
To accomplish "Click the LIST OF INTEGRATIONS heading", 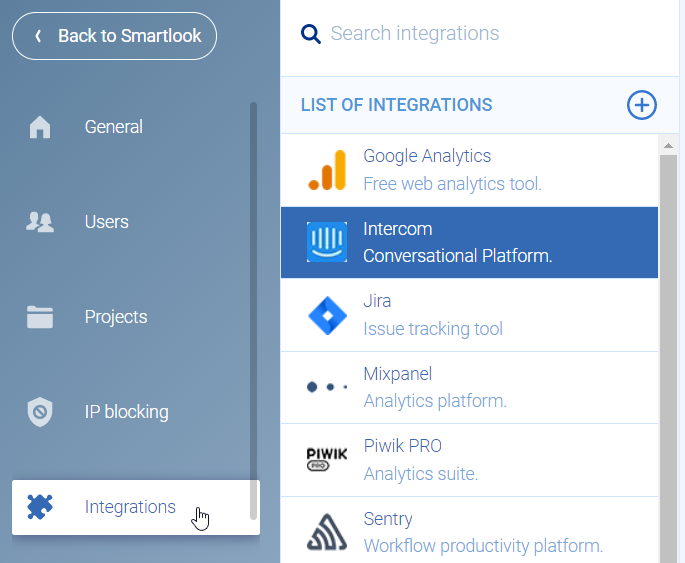I will coord(397,105).
